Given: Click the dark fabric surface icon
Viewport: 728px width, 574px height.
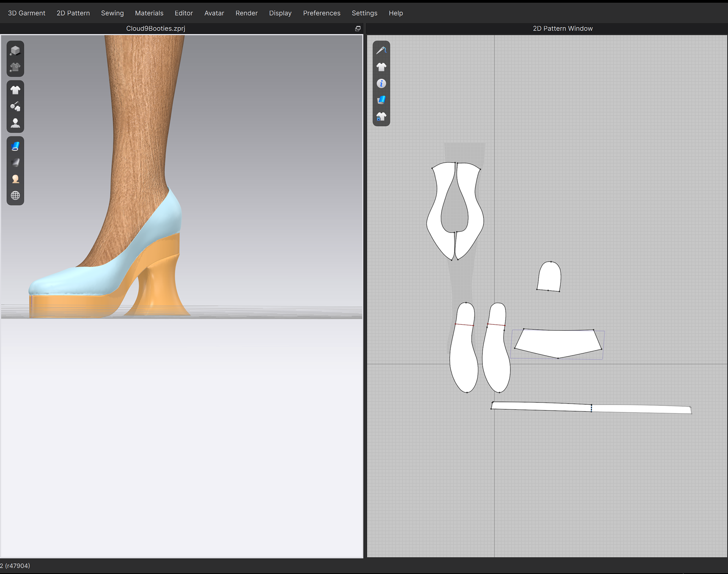Looking at the screenshot, I should (x=15, y=163).
